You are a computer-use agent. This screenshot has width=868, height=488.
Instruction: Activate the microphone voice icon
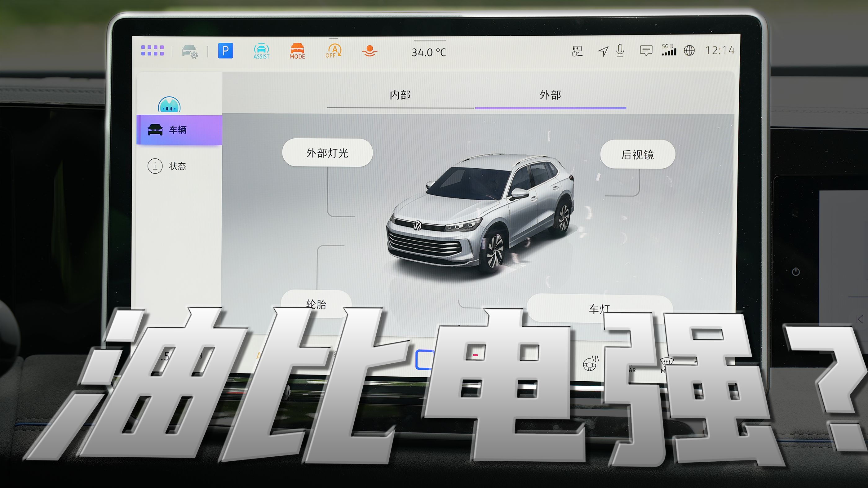pyautogui.click(x=620, y=51)
